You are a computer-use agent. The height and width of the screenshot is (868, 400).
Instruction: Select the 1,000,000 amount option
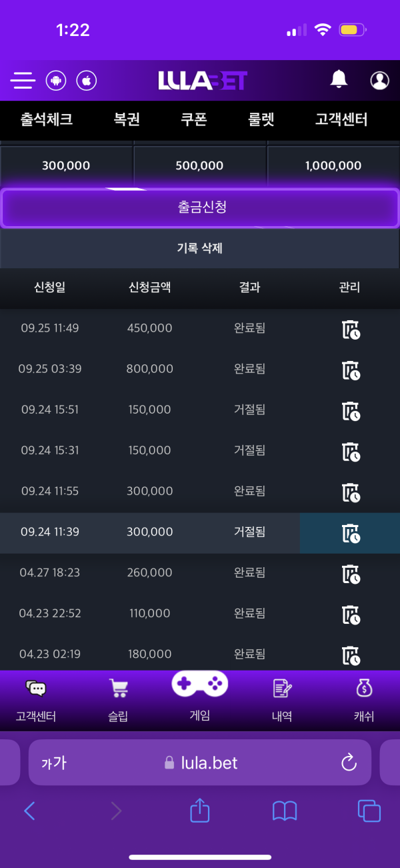coord(333,165)
